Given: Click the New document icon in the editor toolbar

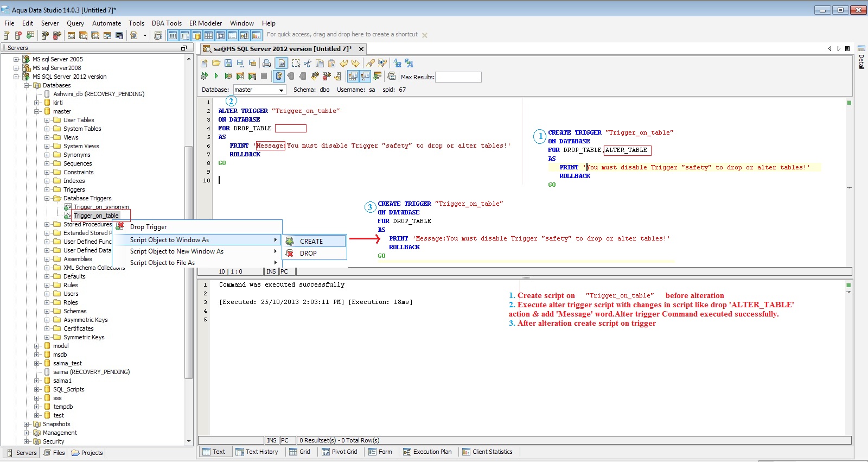Looking at the screenshot, I should point(205,64).
